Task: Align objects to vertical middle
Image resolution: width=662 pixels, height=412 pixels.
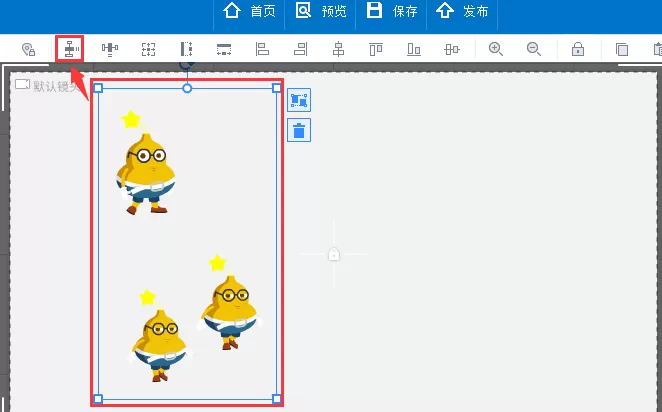Action: (x=452, y=49)
